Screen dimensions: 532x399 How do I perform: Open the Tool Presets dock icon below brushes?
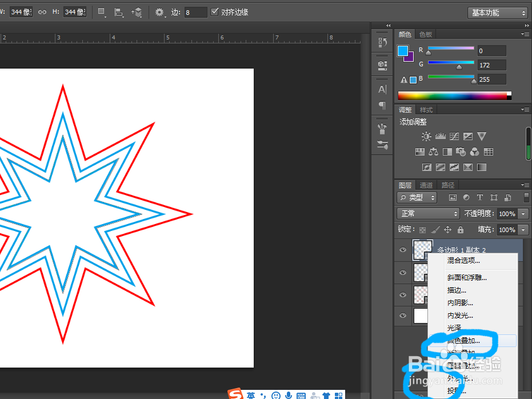click(382, 145)
